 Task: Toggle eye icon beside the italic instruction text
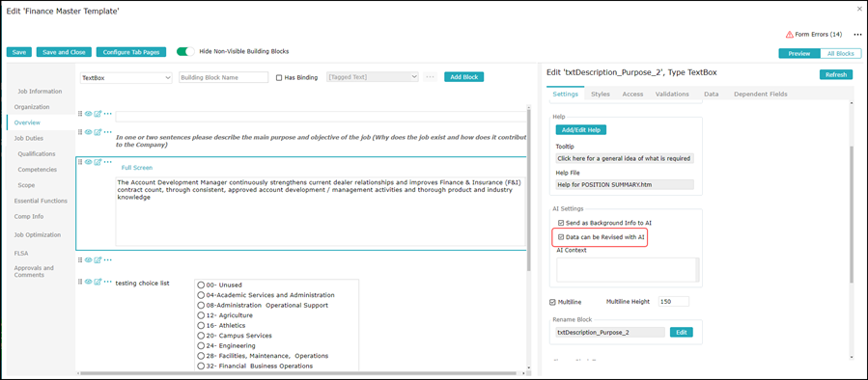[89, 131]
